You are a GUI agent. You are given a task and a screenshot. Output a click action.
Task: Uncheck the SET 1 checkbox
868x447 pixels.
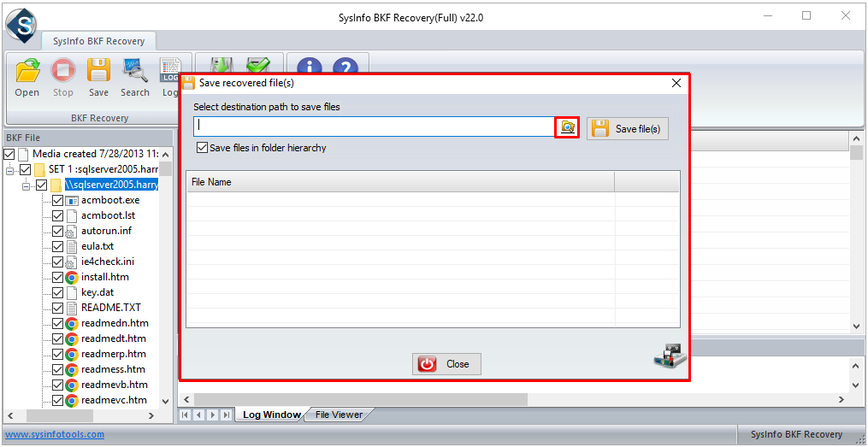pyautogui.click(x=25, y=169)
